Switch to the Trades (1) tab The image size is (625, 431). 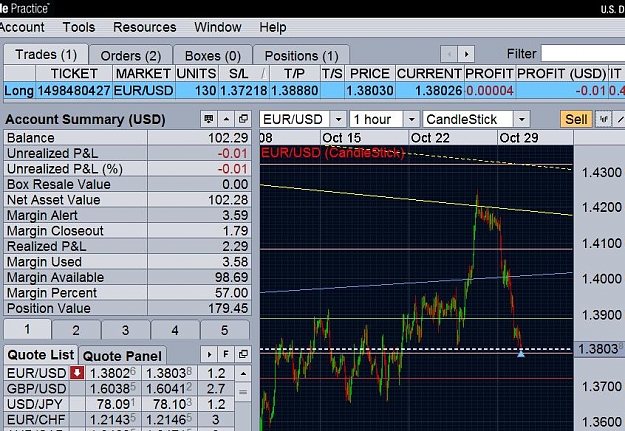[46, 55]
